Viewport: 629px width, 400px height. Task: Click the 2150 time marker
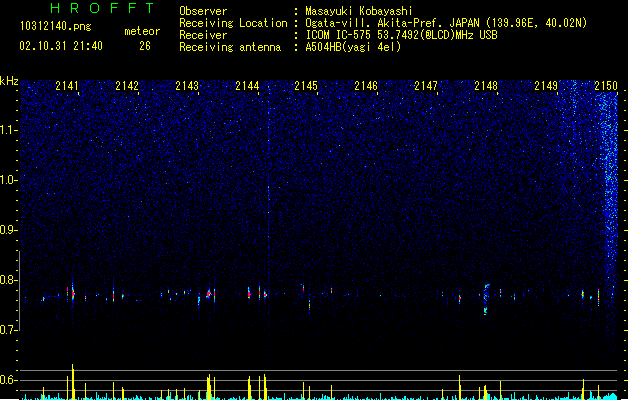click(x=606, y=86)
